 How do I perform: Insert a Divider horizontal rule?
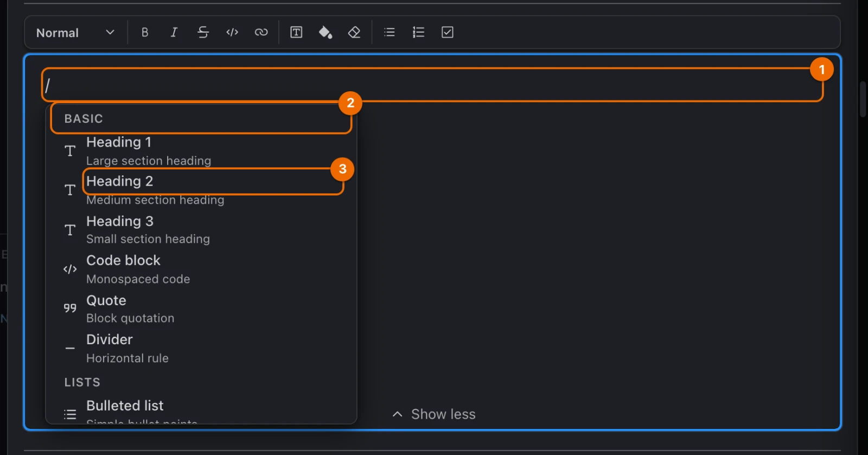tap(201, 348)
